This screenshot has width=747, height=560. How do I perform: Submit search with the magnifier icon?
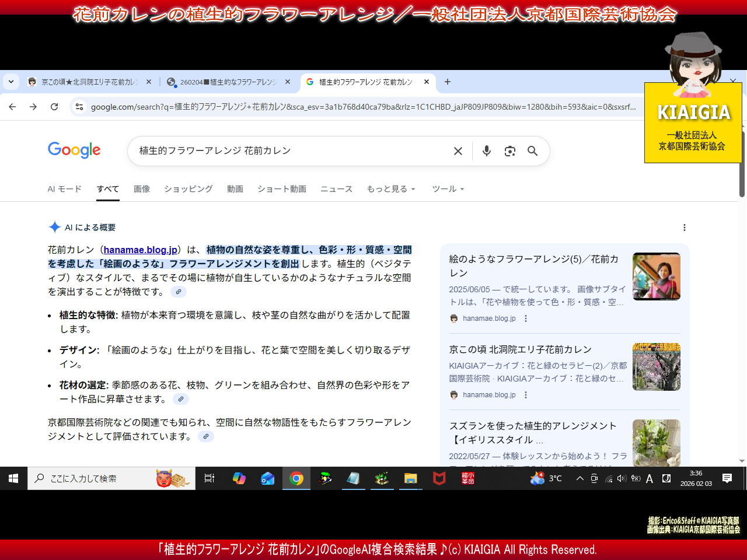[533, 151]
